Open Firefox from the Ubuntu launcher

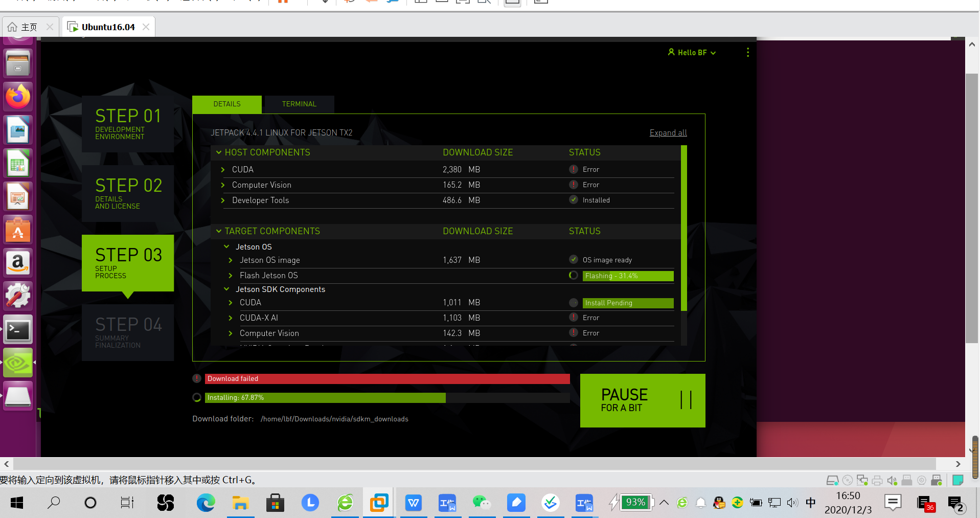coord(18,97)
